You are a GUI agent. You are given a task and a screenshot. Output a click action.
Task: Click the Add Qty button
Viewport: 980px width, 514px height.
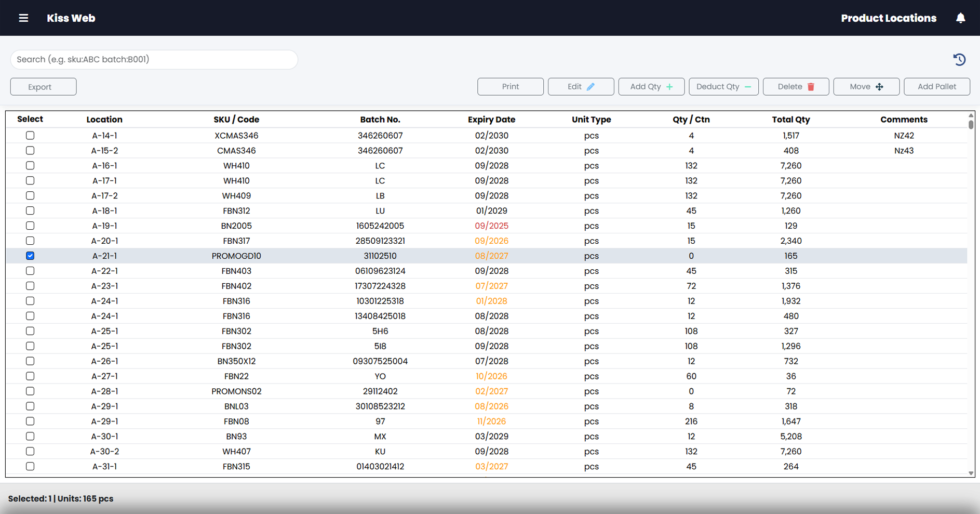[651, 87]
